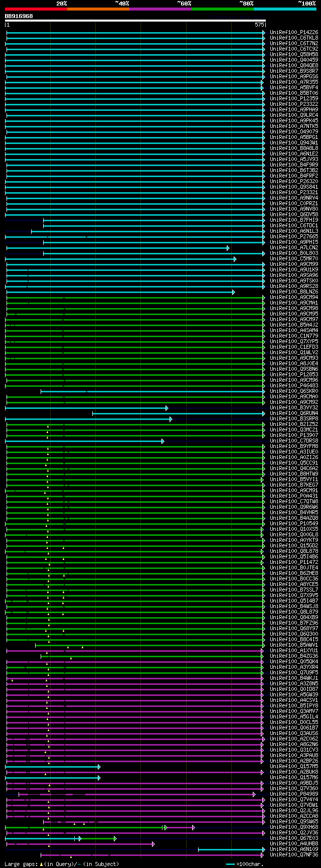Open hit UniRef100_C7DRS8
Screen dimensions: 321x868
tap(294, 441)
